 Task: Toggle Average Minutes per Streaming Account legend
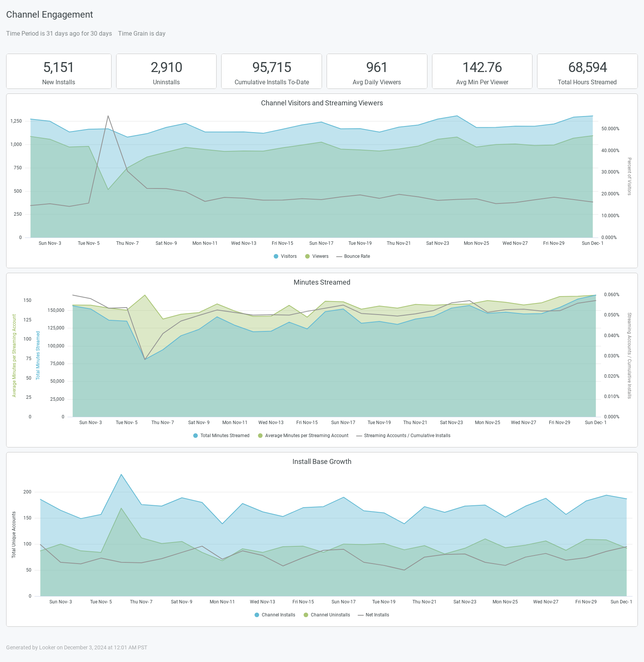click(x=303, y=436)
